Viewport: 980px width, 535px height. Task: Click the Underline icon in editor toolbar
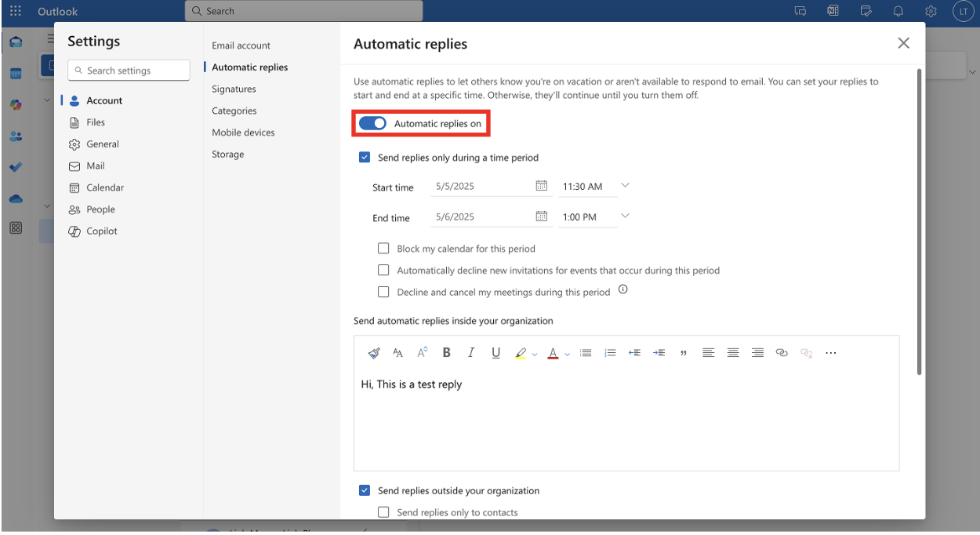pos(496,353)
